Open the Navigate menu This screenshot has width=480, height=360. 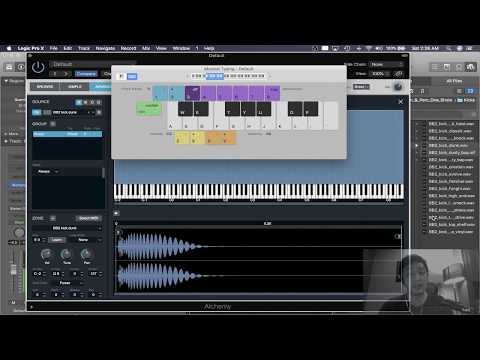(x=105, y=48)
